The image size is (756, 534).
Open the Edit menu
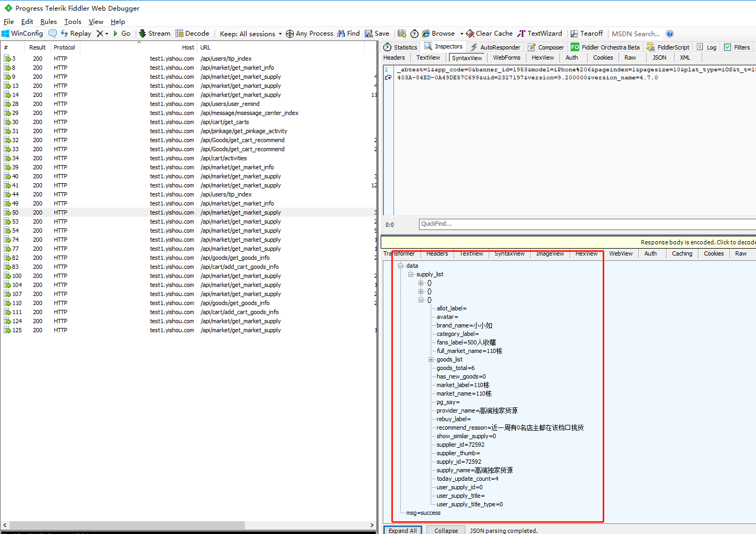click(27, 22)
